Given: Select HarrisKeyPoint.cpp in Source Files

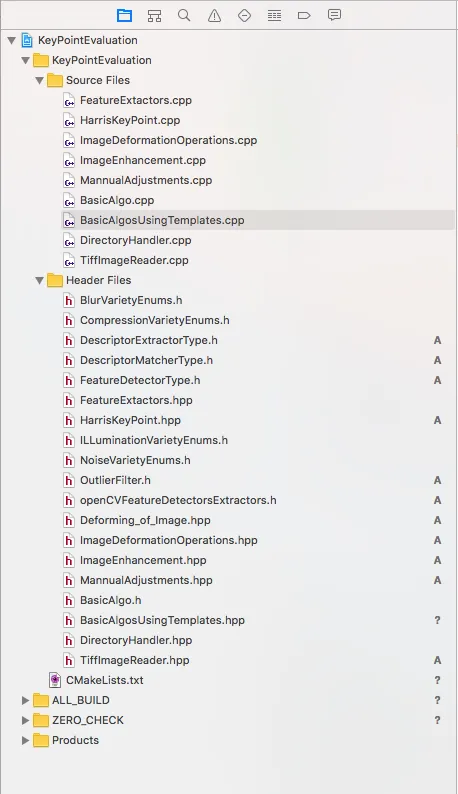Looking at the screenshot, I should pyautogui.click(x=130, y=121).
